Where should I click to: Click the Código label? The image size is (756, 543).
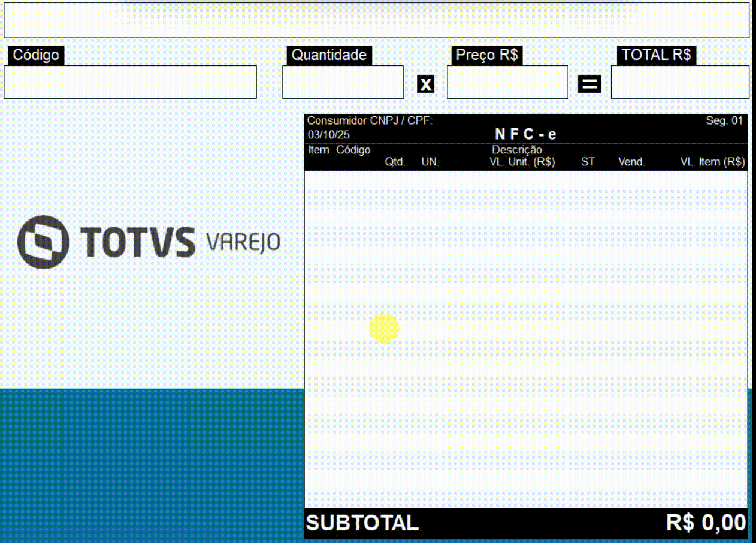pyautogui.click(x=36, y=55)
